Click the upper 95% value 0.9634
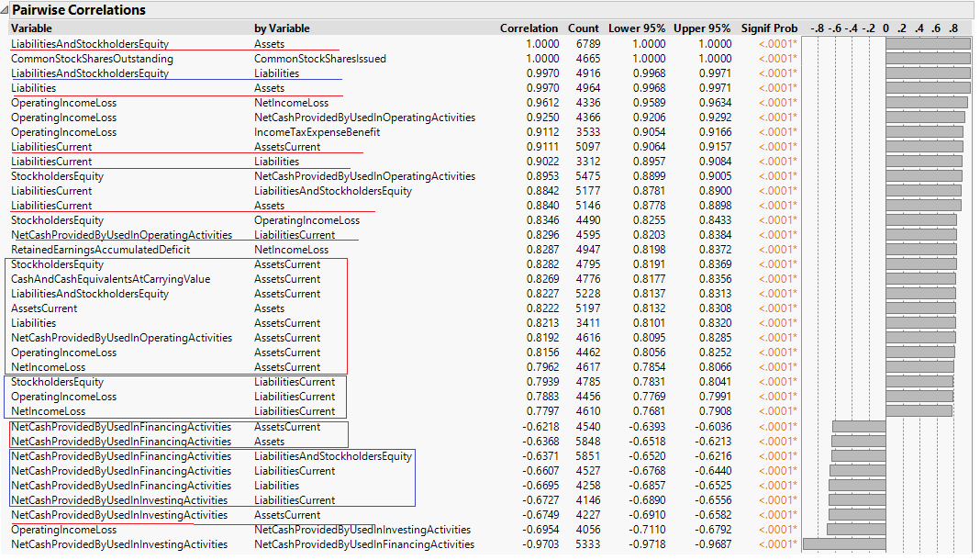 tap(715, 103)
